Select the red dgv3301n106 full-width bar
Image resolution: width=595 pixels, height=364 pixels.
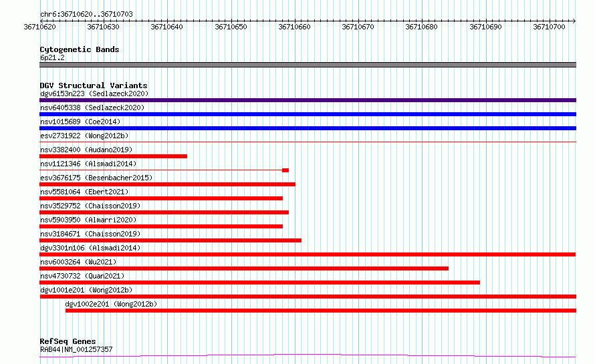click(308, 254)
